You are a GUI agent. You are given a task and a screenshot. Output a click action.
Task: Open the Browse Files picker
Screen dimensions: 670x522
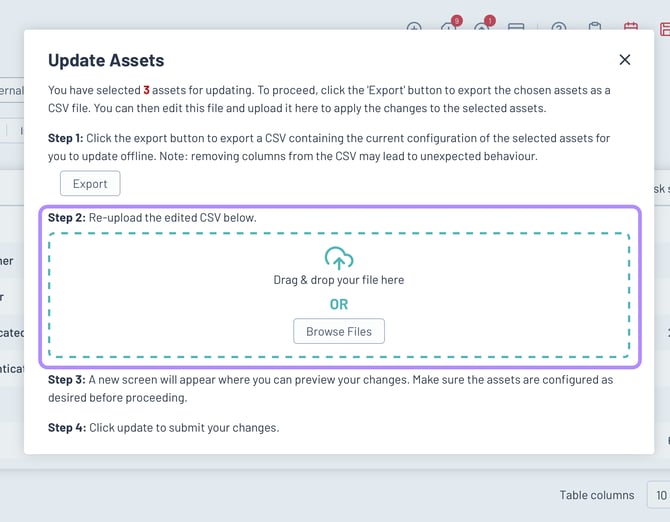click(x=339, y=331)
